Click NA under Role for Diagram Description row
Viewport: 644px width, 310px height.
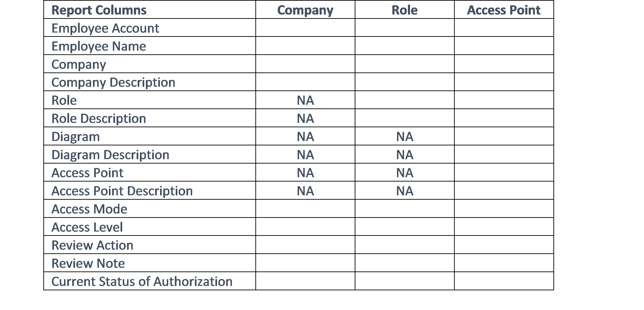click(x=405, y=155)
